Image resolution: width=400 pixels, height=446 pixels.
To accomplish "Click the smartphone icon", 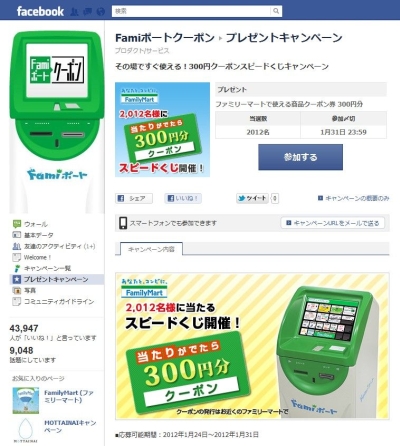I will point(123,223).
